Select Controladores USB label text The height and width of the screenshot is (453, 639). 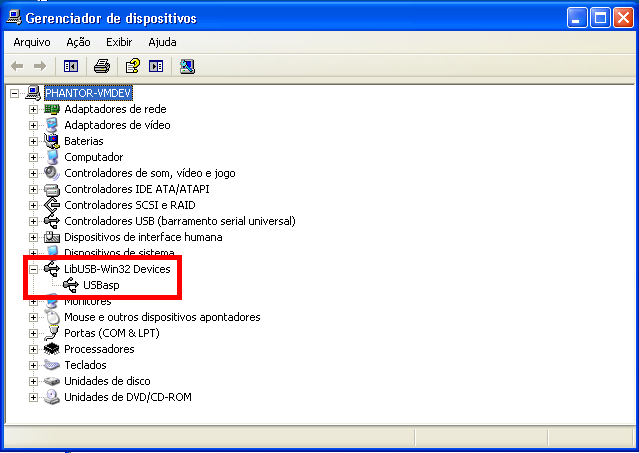pos(180,221)
